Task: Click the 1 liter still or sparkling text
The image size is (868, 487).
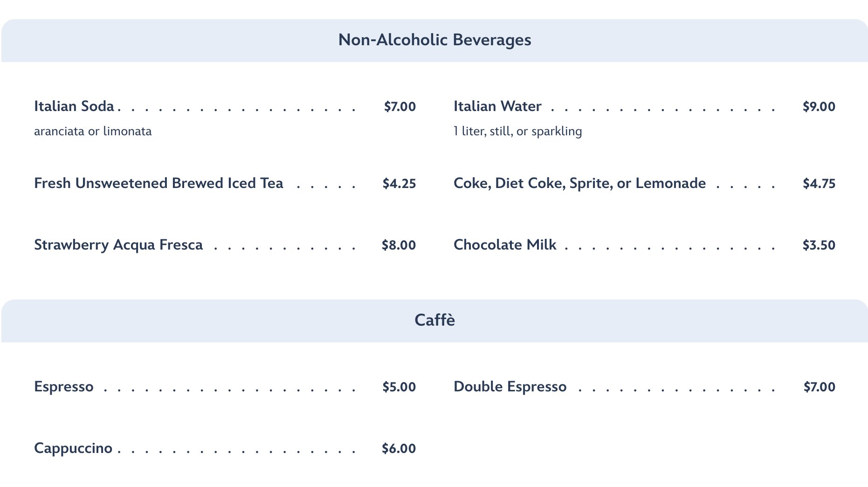Action: point(517,132)
